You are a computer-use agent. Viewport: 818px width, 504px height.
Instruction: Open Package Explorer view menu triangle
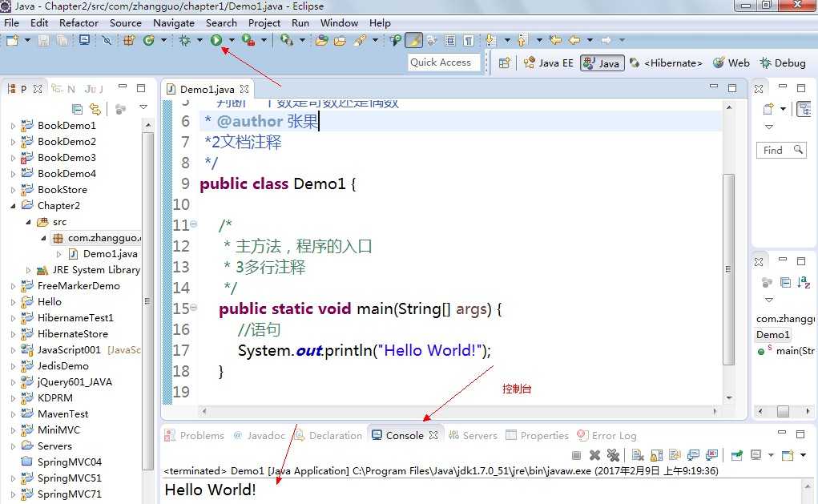[143, 107]
